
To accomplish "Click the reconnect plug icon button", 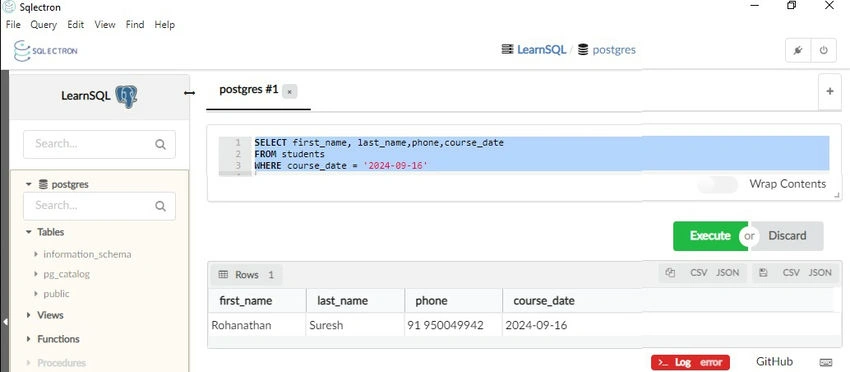I will 798,50.
